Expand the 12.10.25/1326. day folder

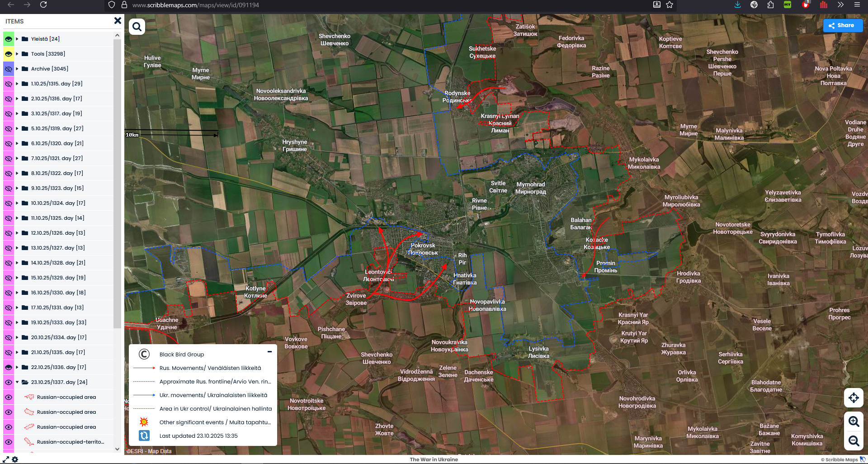coord(17,233)
